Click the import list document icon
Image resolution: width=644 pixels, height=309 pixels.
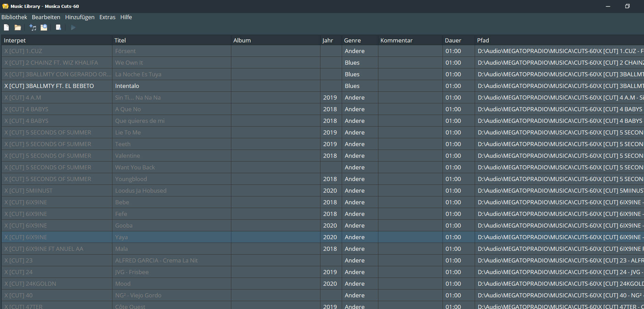coord(58,28)
